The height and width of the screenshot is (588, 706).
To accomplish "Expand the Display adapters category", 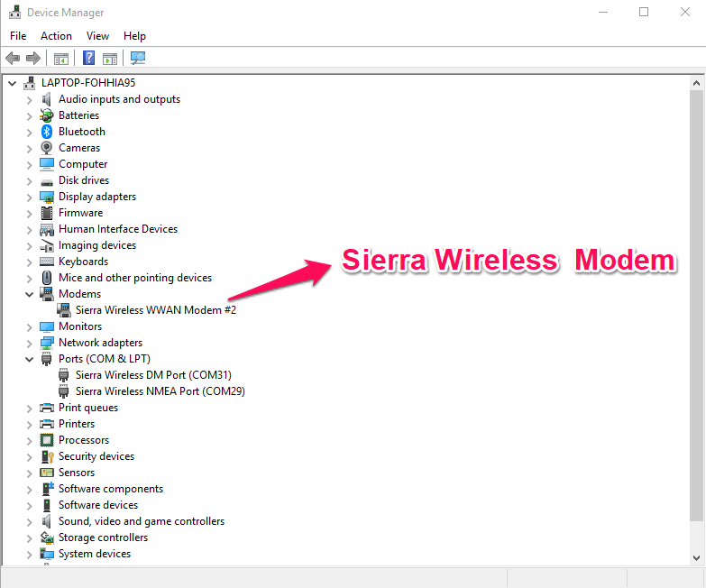I will tap(29, 198).
